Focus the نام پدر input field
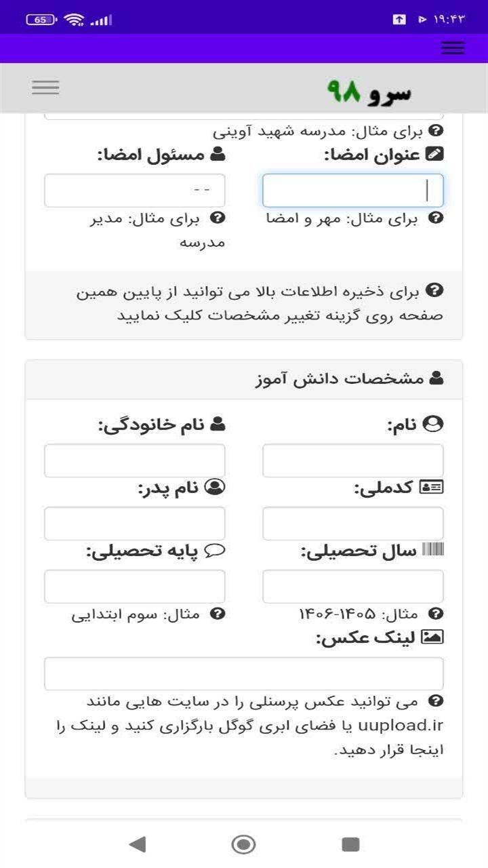488x868 pixels. (x=134, y=524)
